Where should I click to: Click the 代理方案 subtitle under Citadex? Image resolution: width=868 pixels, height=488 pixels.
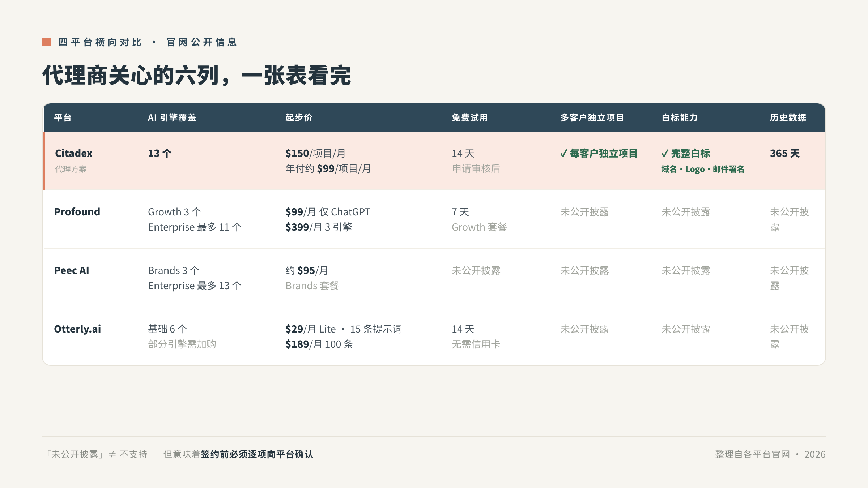71,169
